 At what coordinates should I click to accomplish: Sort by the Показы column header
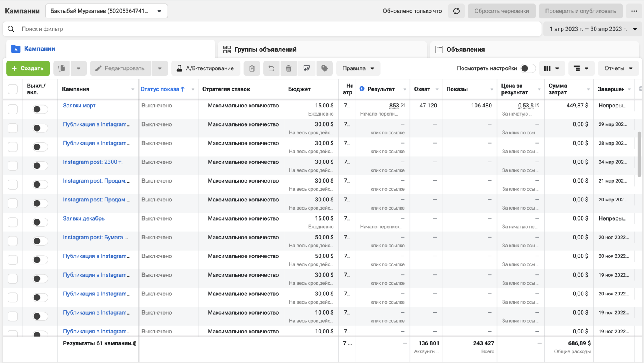pos(457,89)
